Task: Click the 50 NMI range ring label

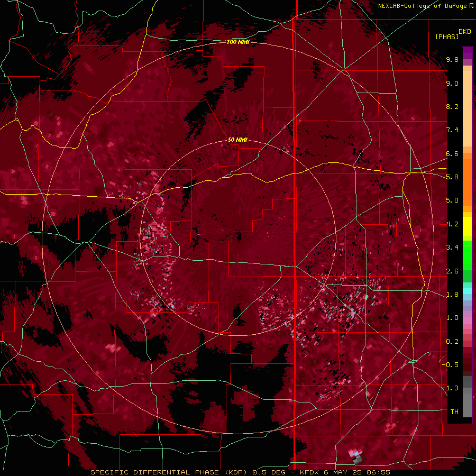Action: [x=237, y=140]
